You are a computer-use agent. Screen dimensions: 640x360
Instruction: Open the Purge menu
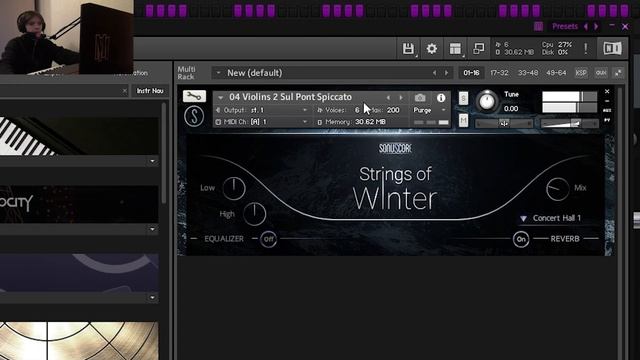(x=429, y=110)
